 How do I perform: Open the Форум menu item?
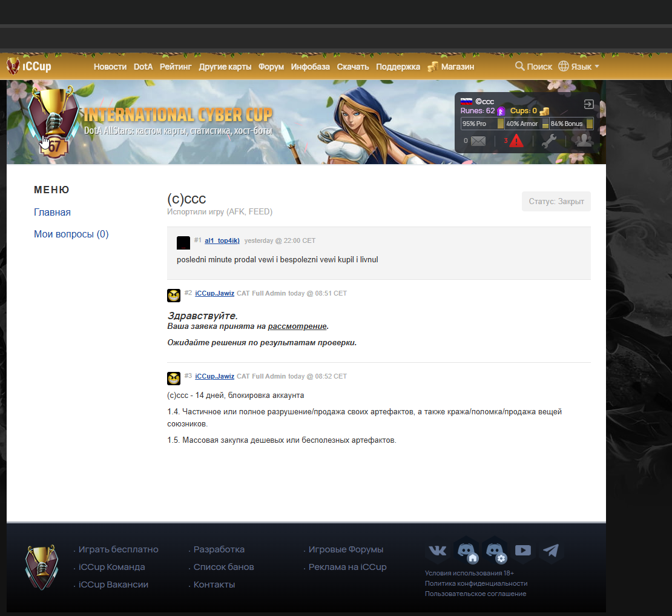[x=271, y=67]
